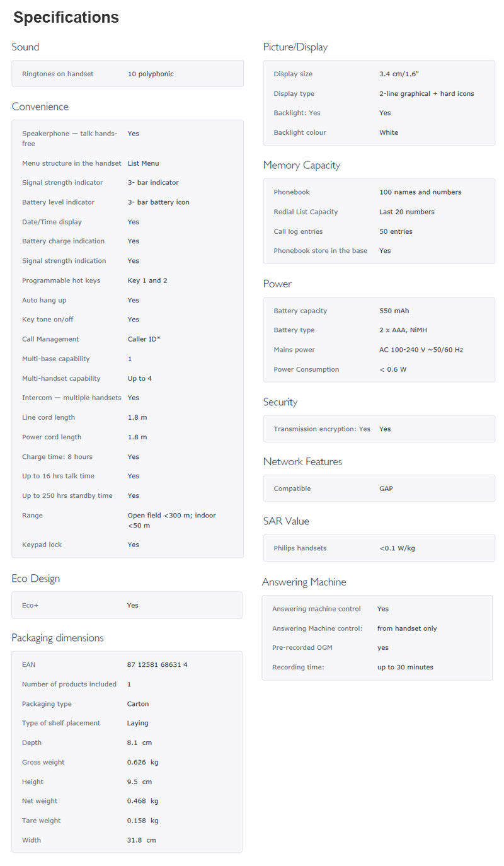
Task: Click the 'Programmable hot keys' label
Action: pos(61,280)
